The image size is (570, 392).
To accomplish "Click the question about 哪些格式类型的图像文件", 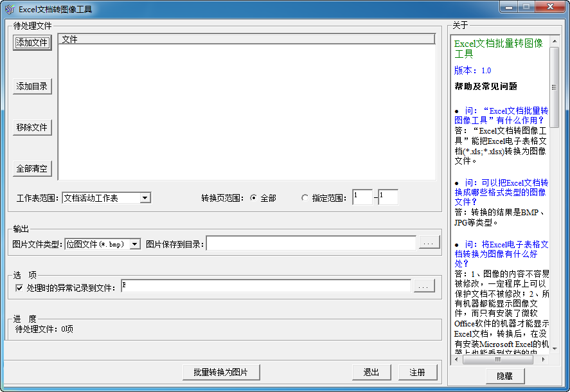I will (501, 192).
